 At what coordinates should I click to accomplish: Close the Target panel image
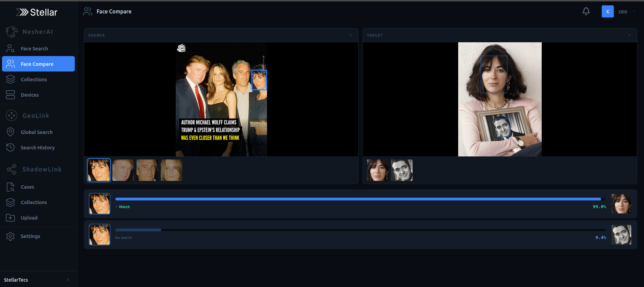(630, 35)
